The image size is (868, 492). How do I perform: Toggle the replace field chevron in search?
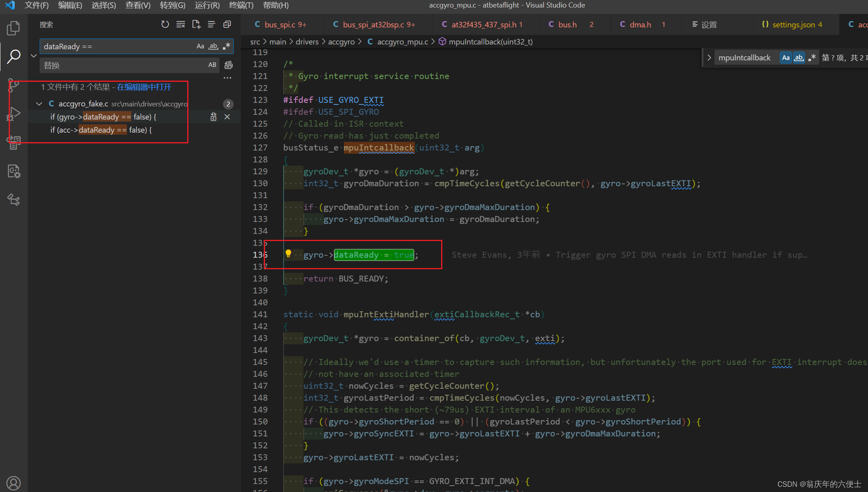tap(34, 56)
